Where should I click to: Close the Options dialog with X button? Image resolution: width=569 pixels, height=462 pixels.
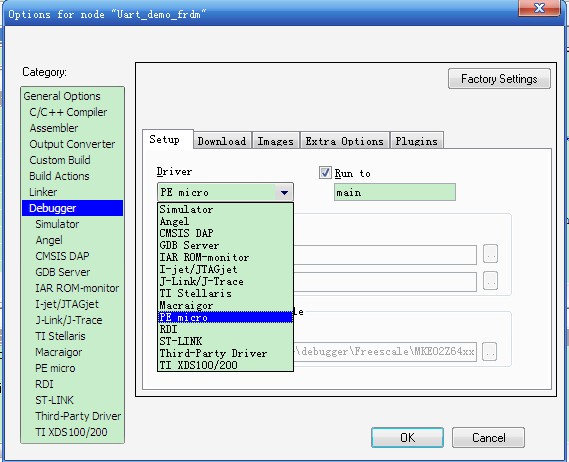click(x=539, y=8)
